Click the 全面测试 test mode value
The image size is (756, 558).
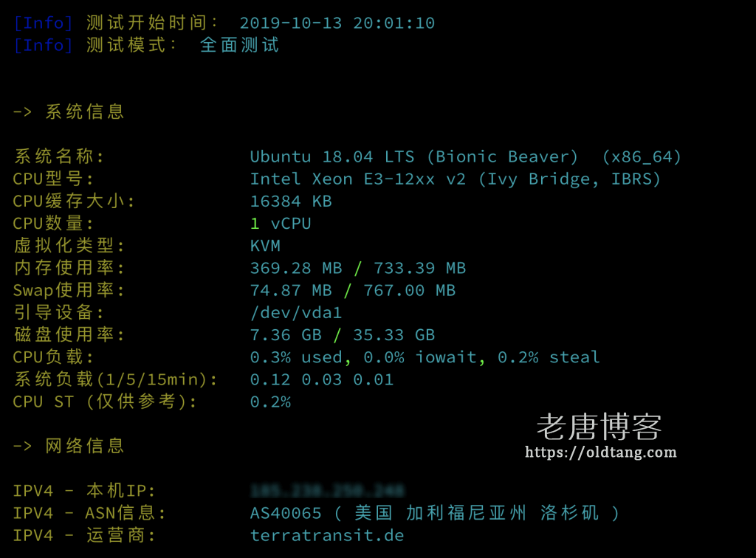coord(240,45)
